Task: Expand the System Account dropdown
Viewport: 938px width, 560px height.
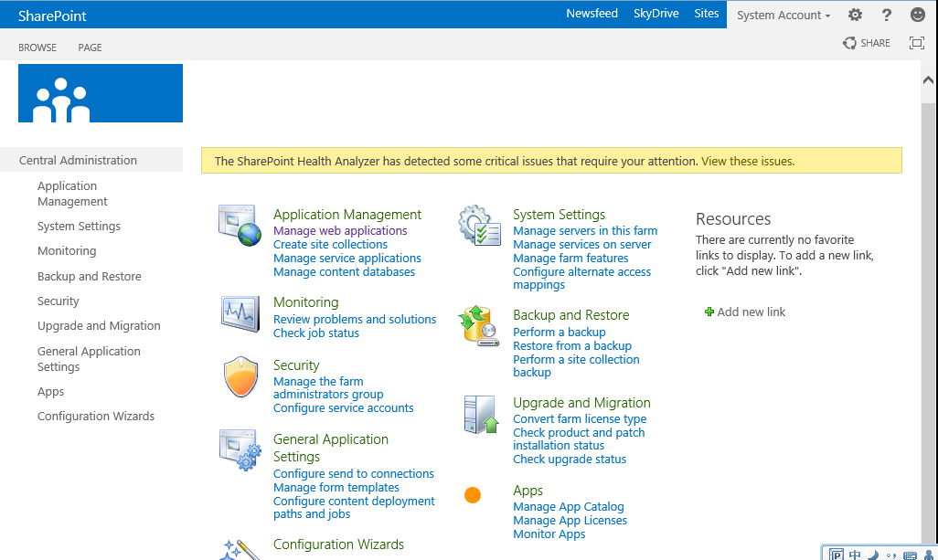Action: 783,16
